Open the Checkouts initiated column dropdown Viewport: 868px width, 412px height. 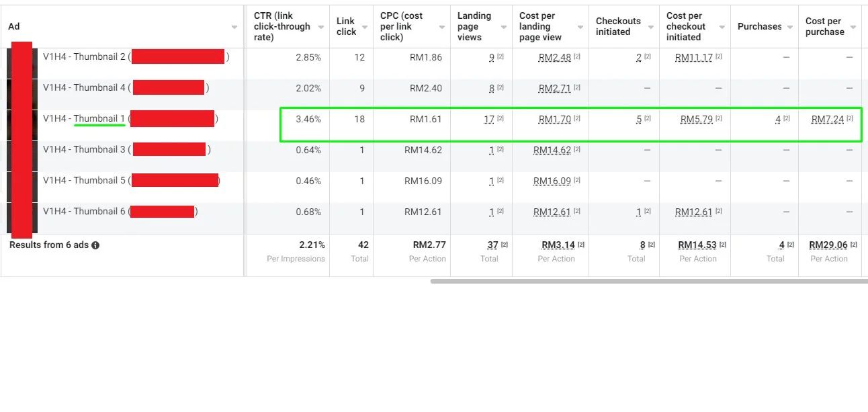[651, 28]
